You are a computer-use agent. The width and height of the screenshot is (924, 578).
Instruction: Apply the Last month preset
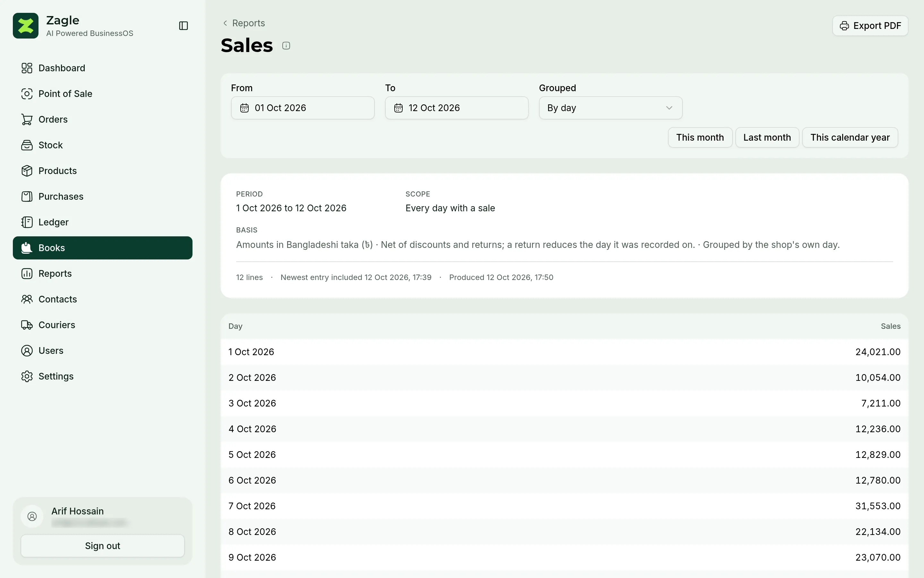click(767, 137)
